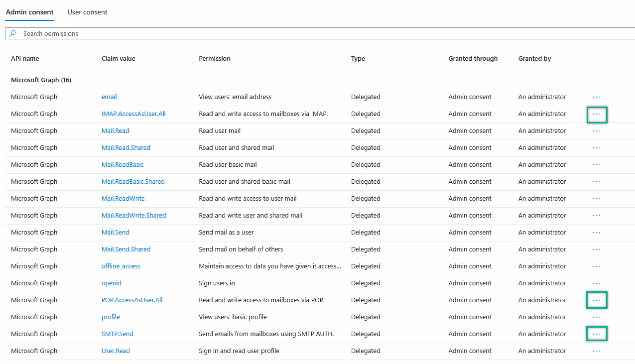Screen dimensions: 635x364
Task: Open ellipsis menu for offline_access row
Action: tap(596, 266)
